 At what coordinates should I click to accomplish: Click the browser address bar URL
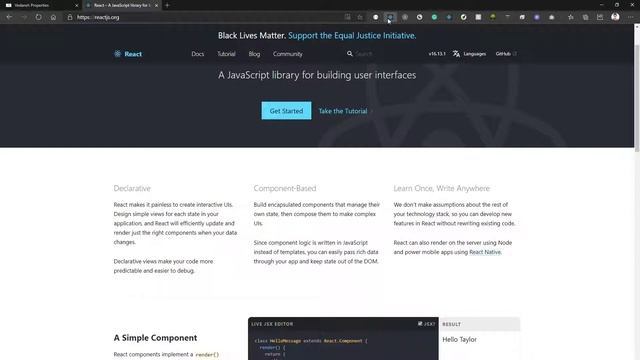[x=98, y=17]
